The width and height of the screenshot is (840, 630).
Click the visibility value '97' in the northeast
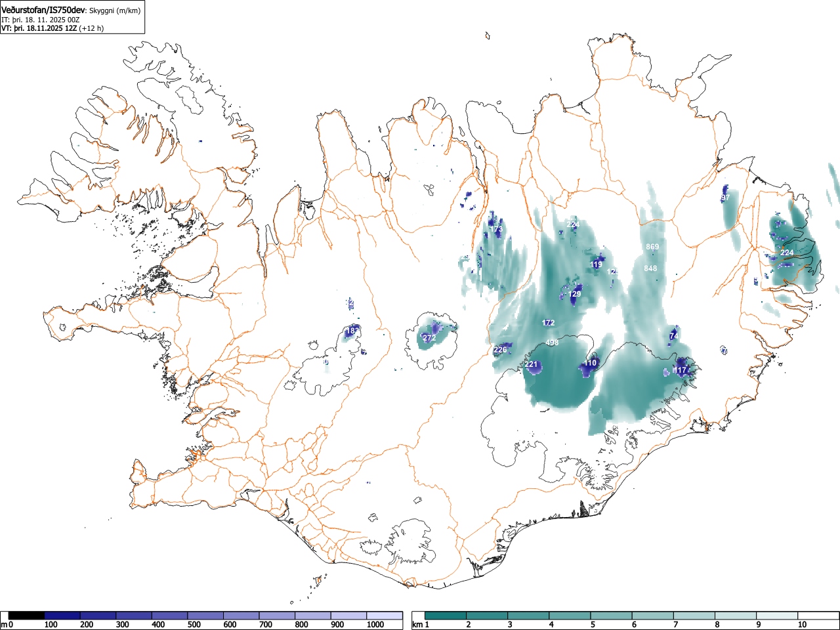point(725,198)
